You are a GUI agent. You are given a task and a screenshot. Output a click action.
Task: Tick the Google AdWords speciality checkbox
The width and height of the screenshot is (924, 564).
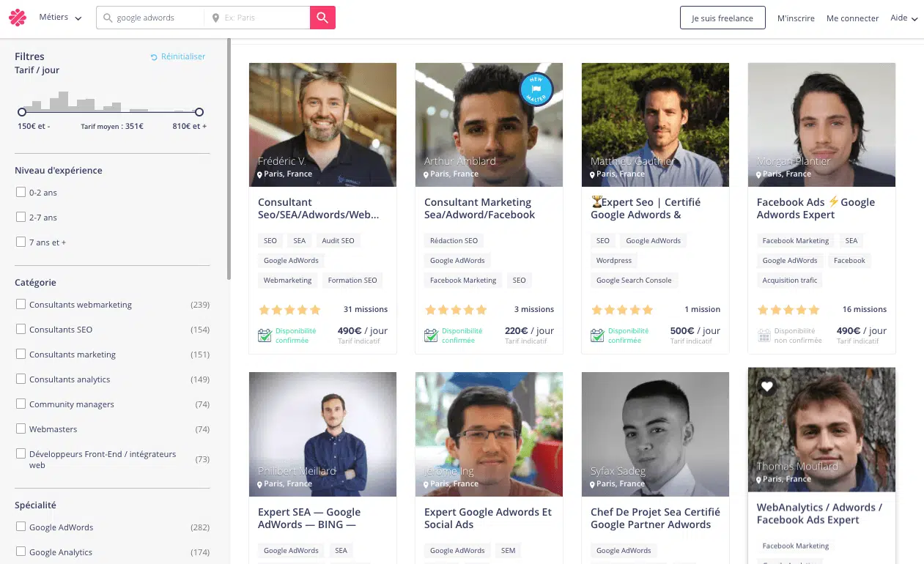(21, 527)
